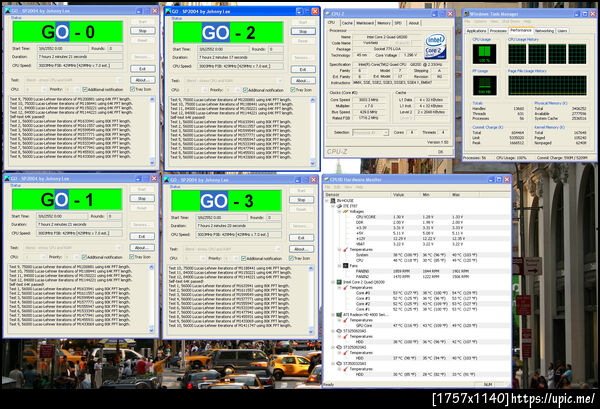Collapse the Fans tree node
This screenshot has width=600, height=409.
339,266
